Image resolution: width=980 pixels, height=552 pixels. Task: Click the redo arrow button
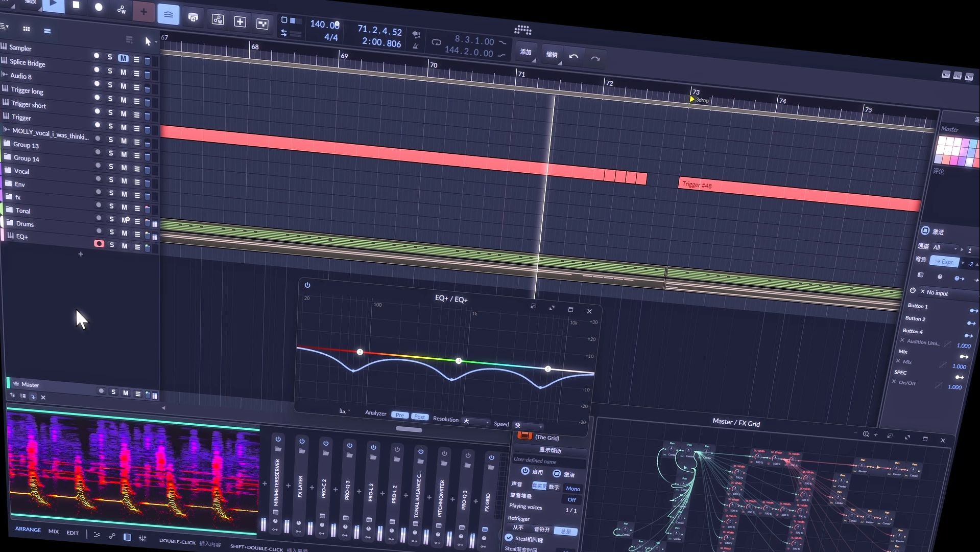point(595,59)
